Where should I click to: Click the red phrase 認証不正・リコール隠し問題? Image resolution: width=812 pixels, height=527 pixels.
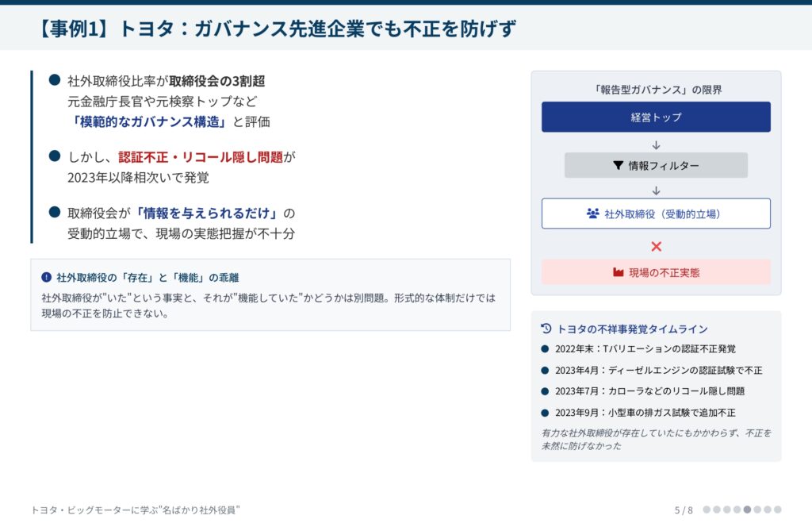point(201,157)
